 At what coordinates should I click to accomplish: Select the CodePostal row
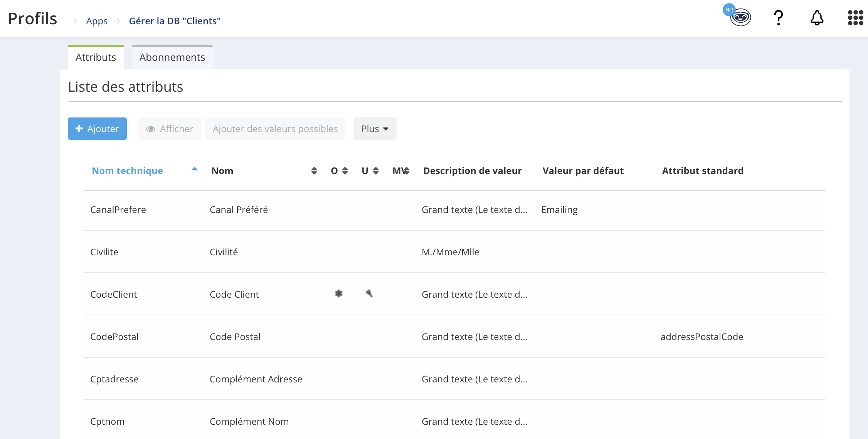[x=454, y=337]
